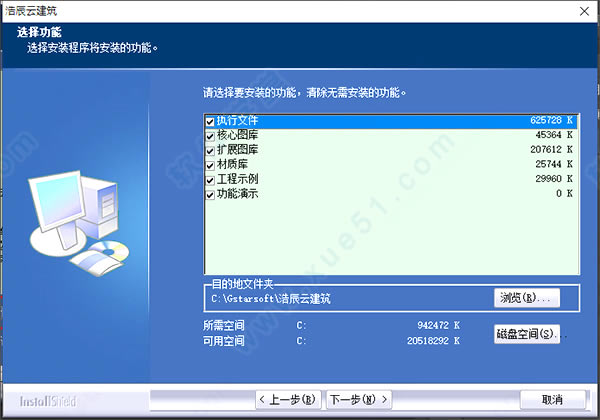
Task: Click the 625728 K size value
Action: coord(551,120)
